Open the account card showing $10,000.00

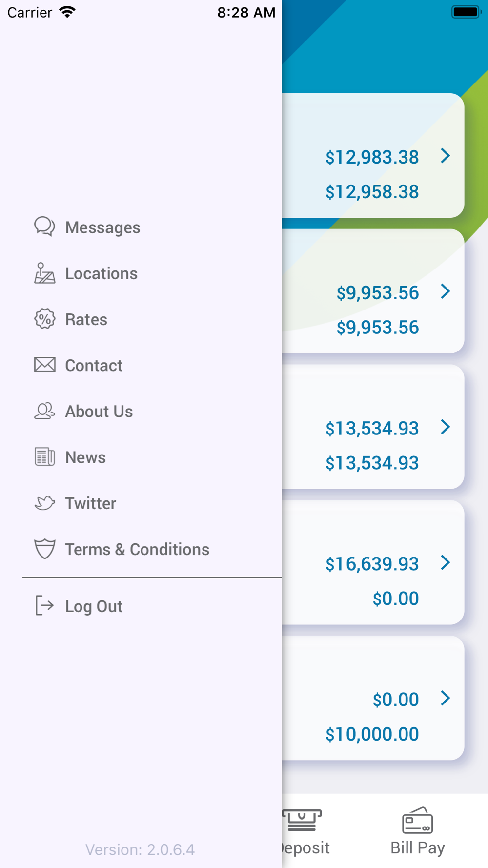tap(373, 698)
